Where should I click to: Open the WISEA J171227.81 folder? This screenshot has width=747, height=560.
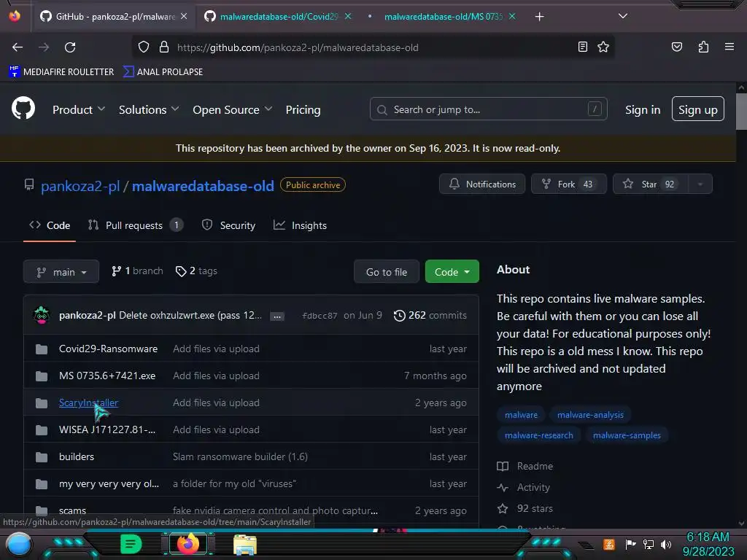107,429
